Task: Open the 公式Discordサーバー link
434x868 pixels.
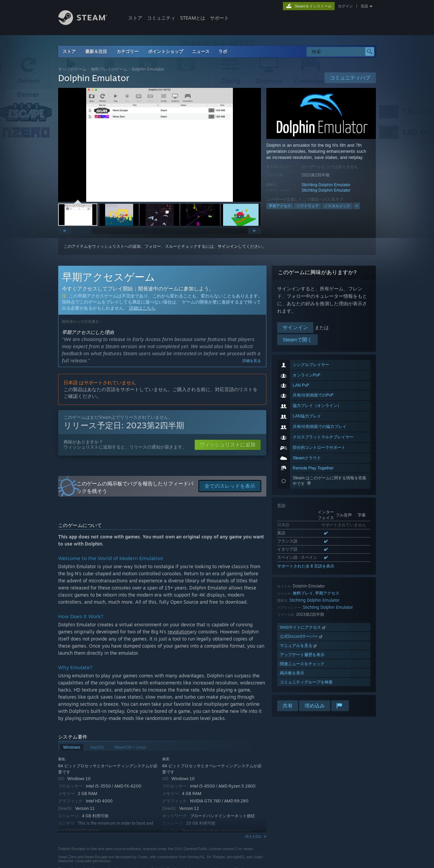Action: pos(323,636)
